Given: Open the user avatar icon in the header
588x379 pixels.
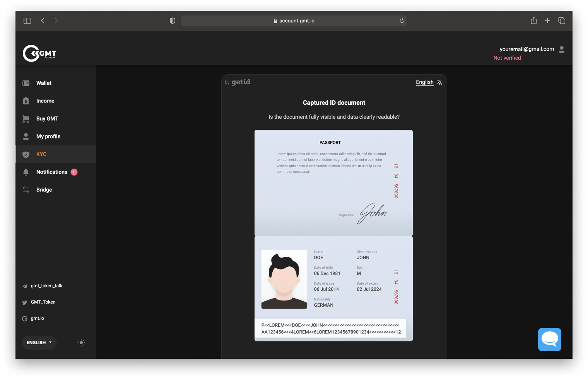Looking at the screenshot, I should pyautogui.click(x=562, y=49).
